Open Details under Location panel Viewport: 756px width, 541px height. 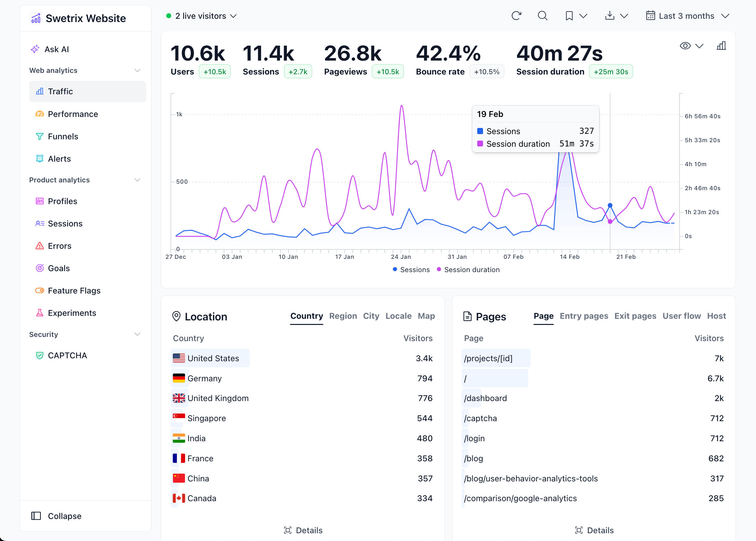[x=303, y=530]
